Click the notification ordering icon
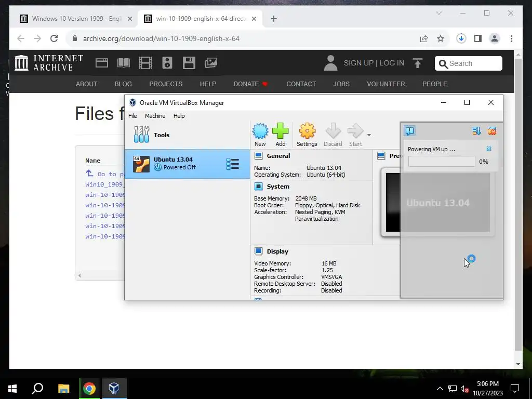Viewport: 532px width, 399px height. pyautogui.click(x=476, y=130)
